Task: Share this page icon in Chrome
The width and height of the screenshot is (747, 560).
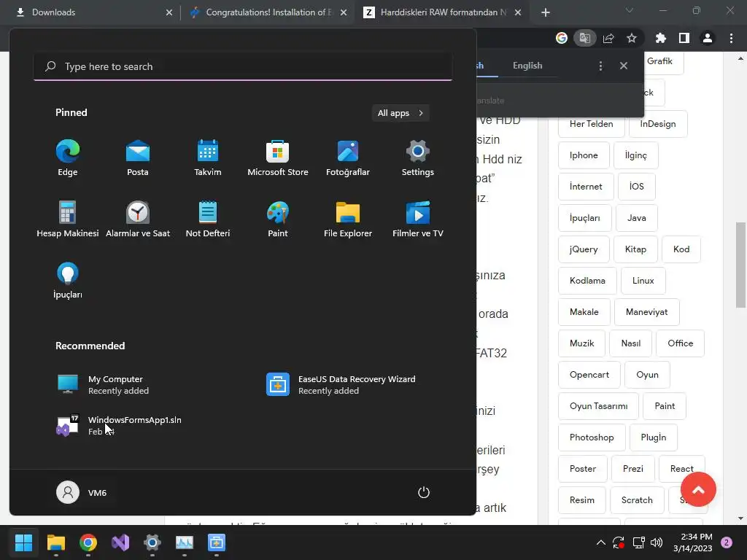Action: click(x=608, y=38)
